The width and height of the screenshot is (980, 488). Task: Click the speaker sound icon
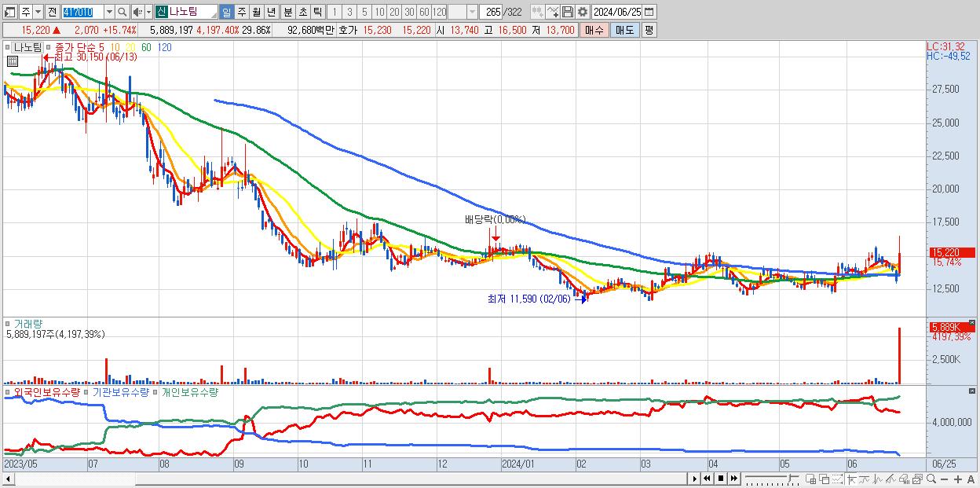pos(137,12)
